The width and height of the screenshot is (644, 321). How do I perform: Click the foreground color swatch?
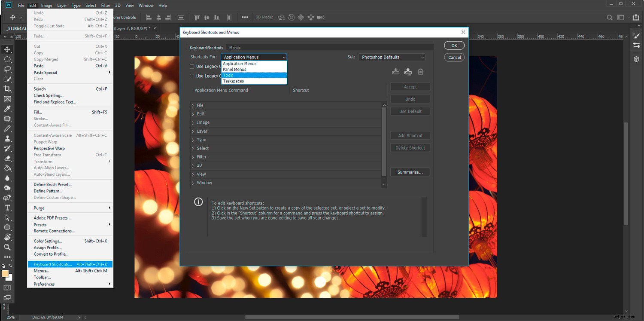pos(6,272)
